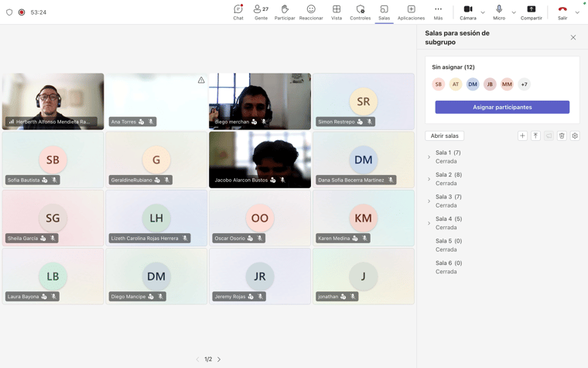Click the JB unassigned avatar
Viewport: 588px width, 368px height.
pyautogui.click(x=490, y=84)
